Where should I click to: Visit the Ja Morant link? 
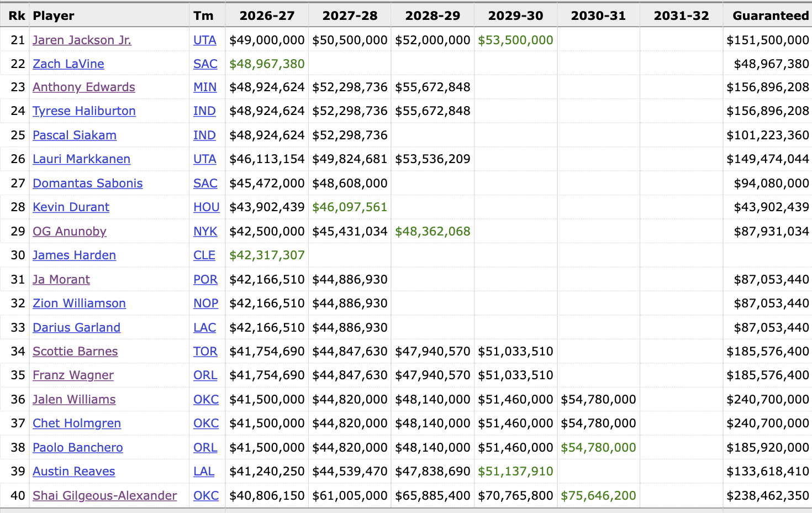click(x=61, y=279)
